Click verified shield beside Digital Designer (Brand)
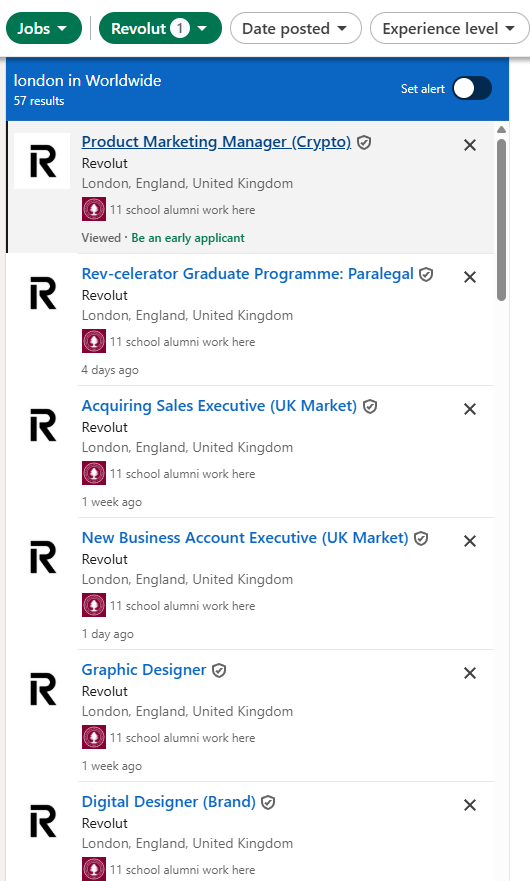This screenshot has height=881, width=530. (x=268, y=802)
